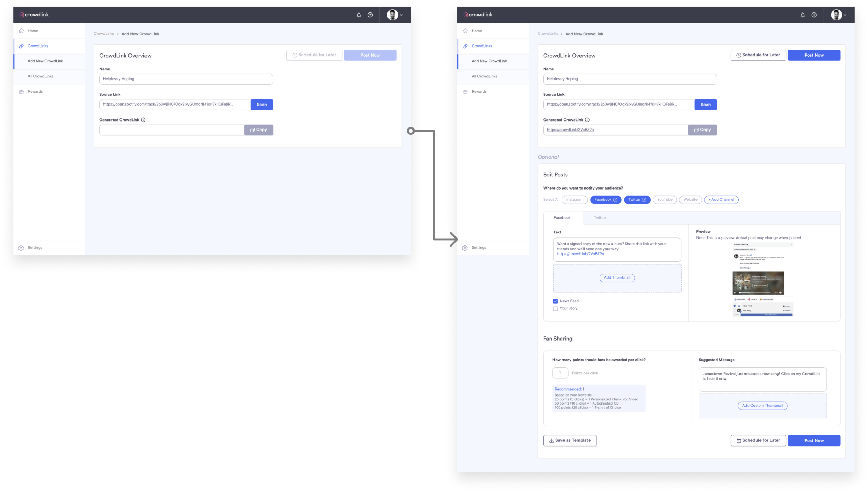Uncheck the News Feed checkbox
This screenshot has height=492, width=868.
555,301
